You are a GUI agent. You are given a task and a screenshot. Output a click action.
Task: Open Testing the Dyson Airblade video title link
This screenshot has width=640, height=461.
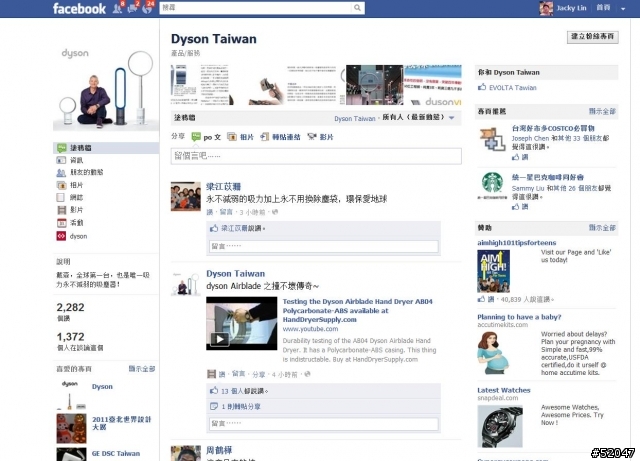point(358,310)
